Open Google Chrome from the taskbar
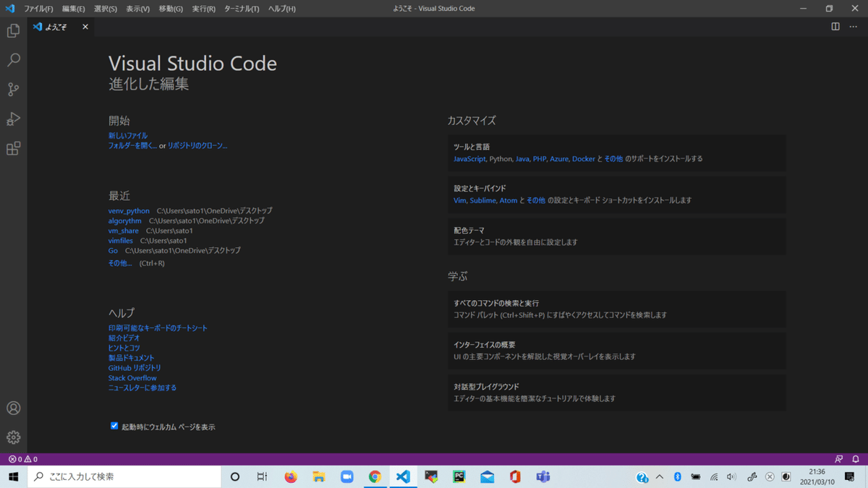This screenshot has height=488, width=868. coord(375,476)
